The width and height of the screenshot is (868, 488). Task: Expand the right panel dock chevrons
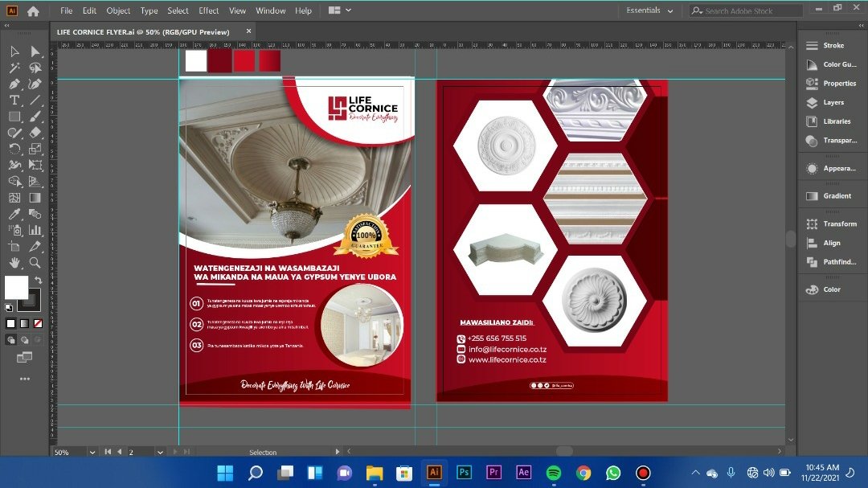[x=861, y=26]
